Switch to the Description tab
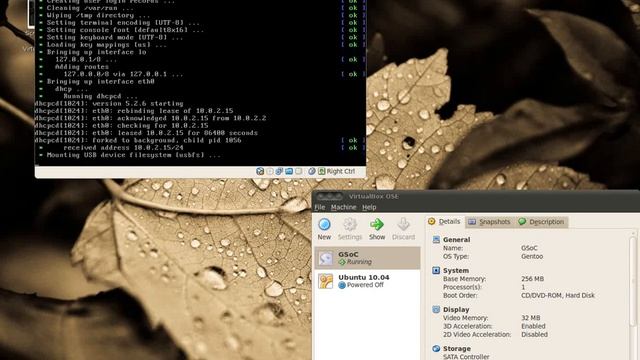640x360 pixels. pyautogui.click(x=541, y=222)
